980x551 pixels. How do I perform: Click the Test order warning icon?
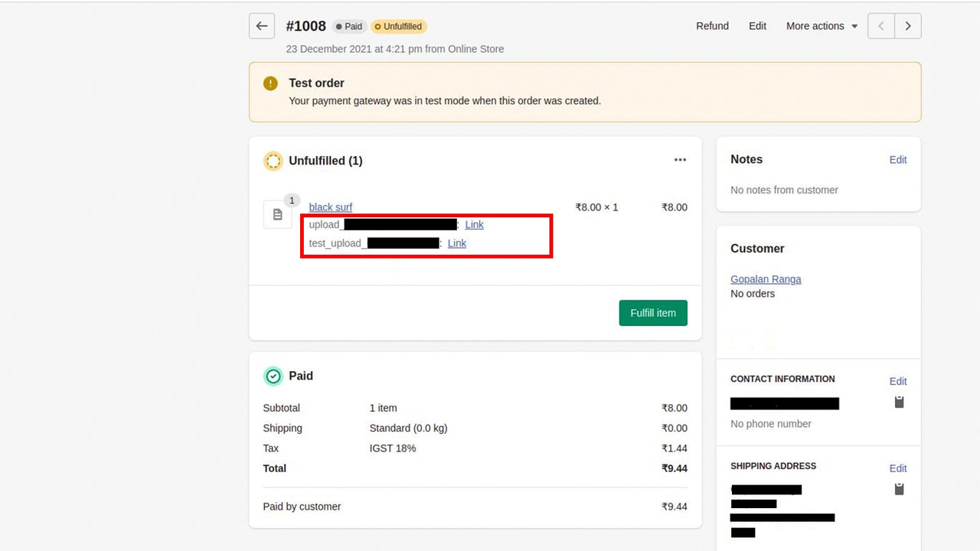[x=270, y=83]
